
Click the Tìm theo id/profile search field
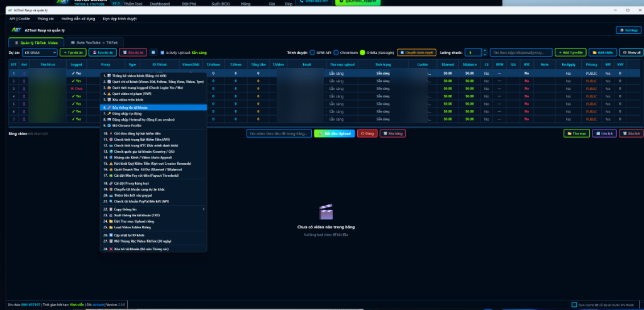click(521, 53)
